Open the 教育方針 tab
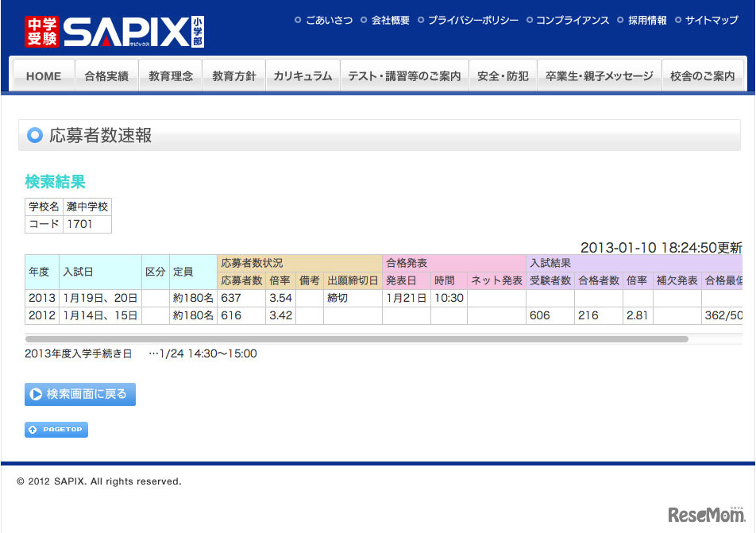Image resolution: width=756 pixels, height=533 pixels. [x=234, y=76]
